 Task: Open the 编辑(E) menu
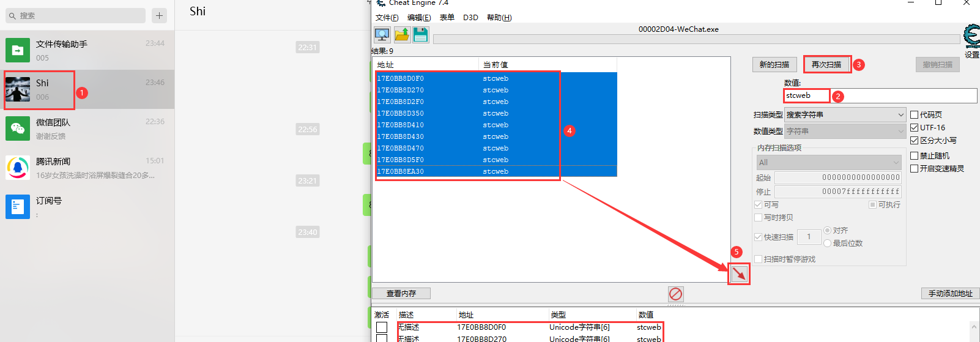click(x=419, y=18)
